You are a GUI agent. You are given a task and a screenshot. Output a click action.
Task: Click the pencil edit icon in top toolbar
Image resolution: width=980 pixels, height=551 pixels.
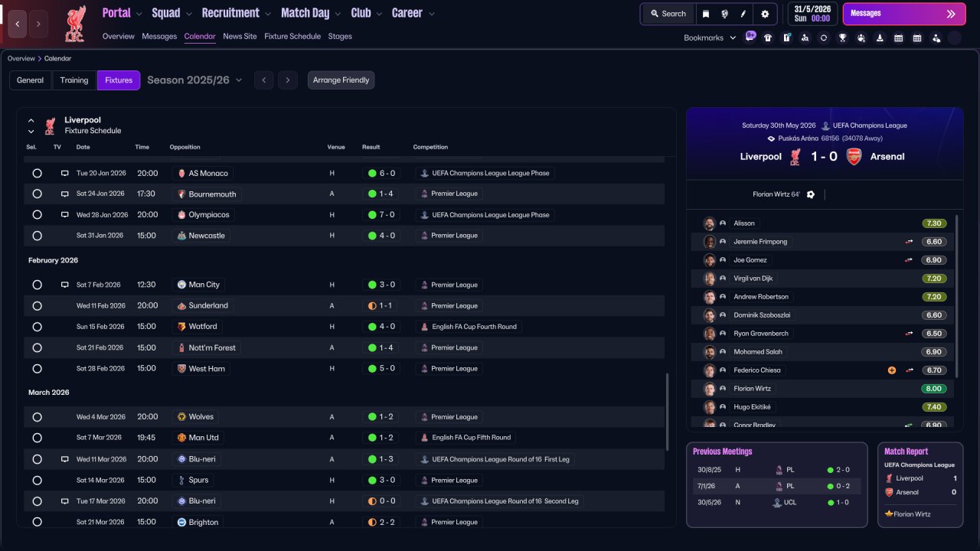(x=743, y=14)
